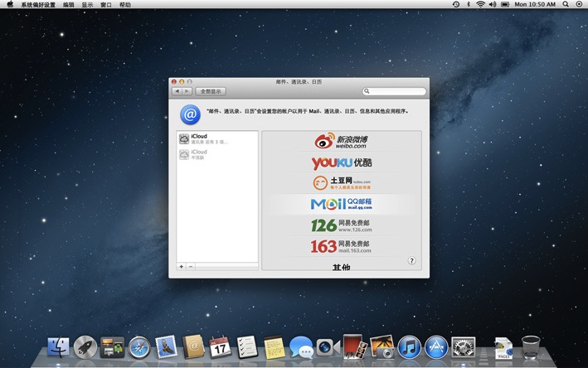The height and width of the screenshot is (368, 588).
Task: Open Contacts address book icon
Action: coord(193,347)
